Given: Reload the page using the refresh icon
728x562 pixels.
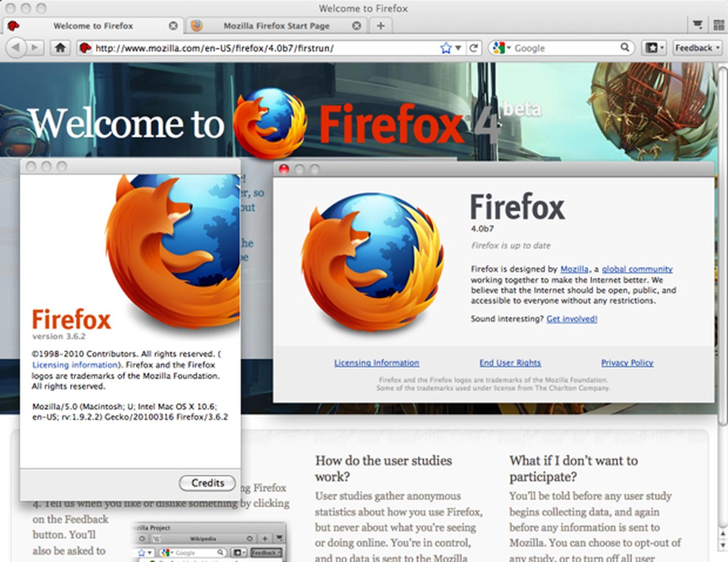Looking at the screenshot, I should click(x=475, y=47).
